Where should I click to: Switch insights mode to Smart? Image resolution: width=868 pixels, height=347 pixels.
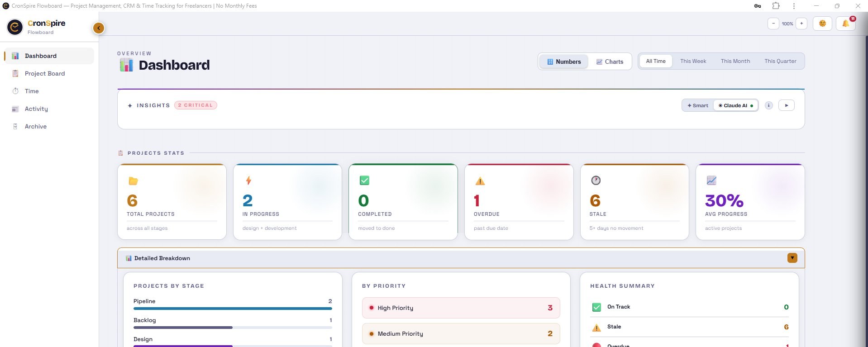pyautogui.click(x=698, y=105)
